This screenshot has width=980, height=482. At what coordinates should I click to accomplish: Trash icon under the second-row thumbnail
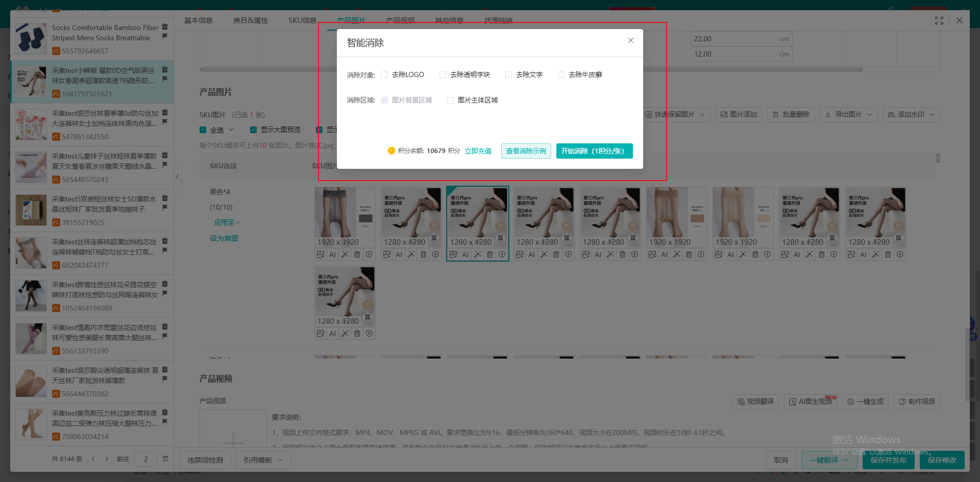coord(357,334)
